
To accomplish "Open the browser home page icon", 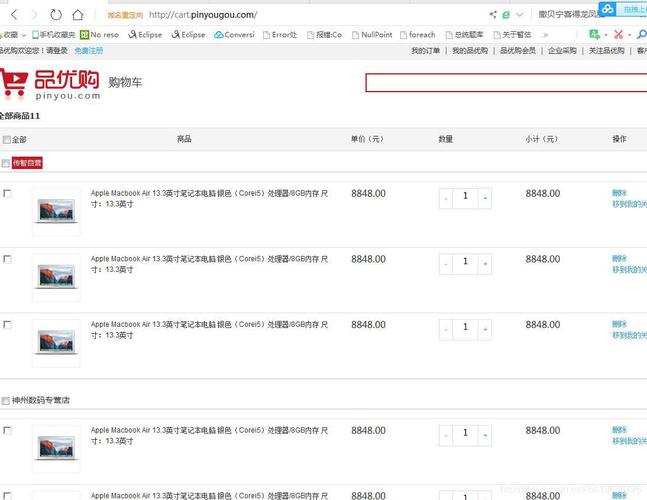I will tap(78, 15).
